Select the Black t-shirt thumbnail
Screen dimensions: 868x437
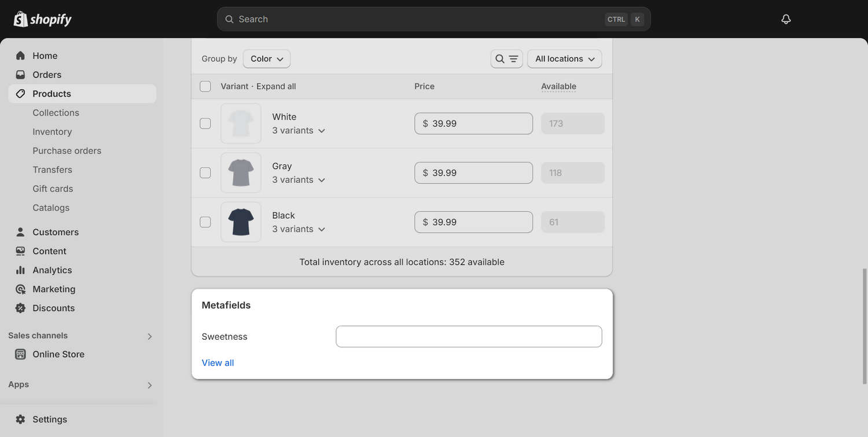241,222
